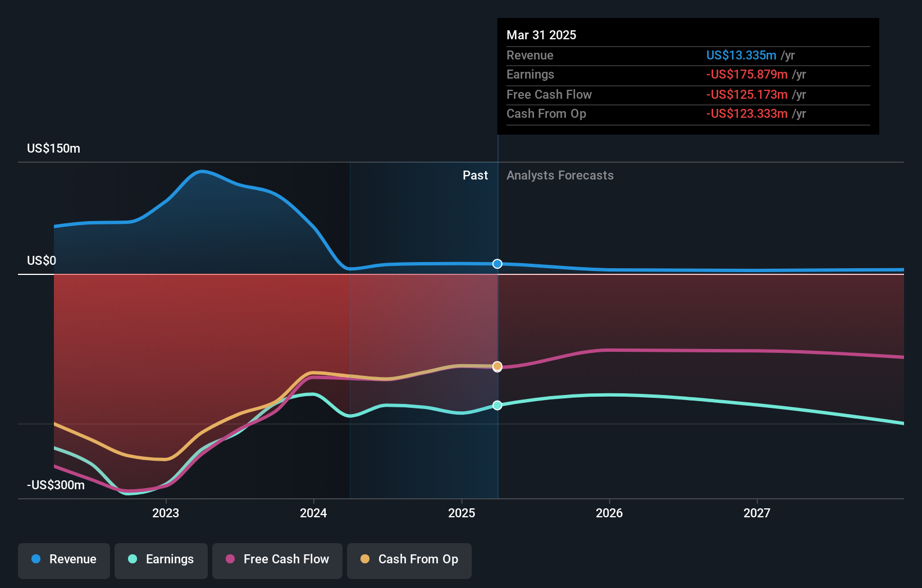Click the 2027 x-axis label
This screenshot has height=588, width=922.
coord(757,513)
